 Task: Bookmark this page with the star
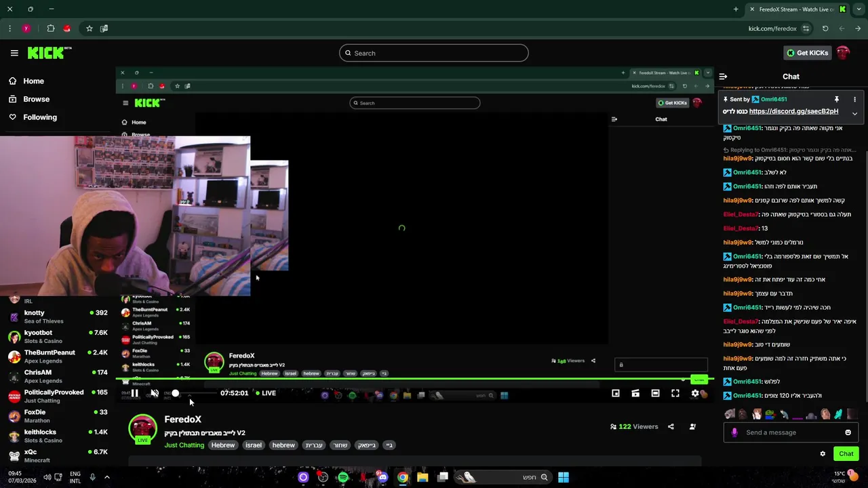[89, 28]
